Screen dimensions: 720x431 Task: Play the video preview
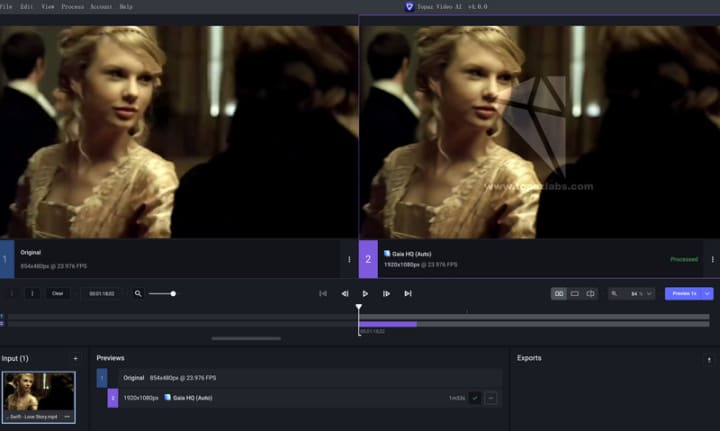point(365,293)
